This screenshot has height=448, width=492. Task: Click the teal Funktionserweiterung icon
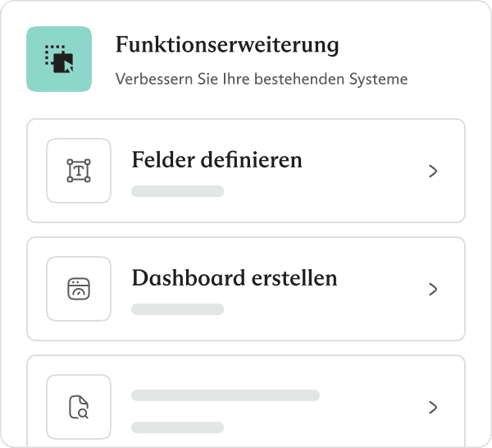pyautogui.click(x=59, y=59)
